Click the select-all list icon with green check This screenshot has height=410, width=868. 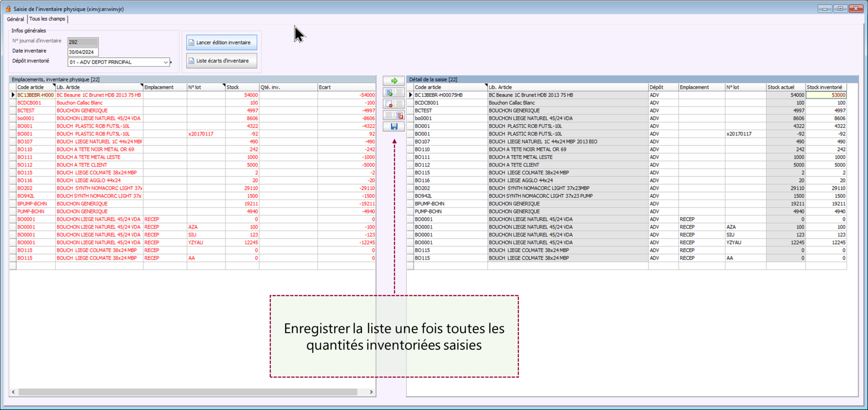click(389, 92)
